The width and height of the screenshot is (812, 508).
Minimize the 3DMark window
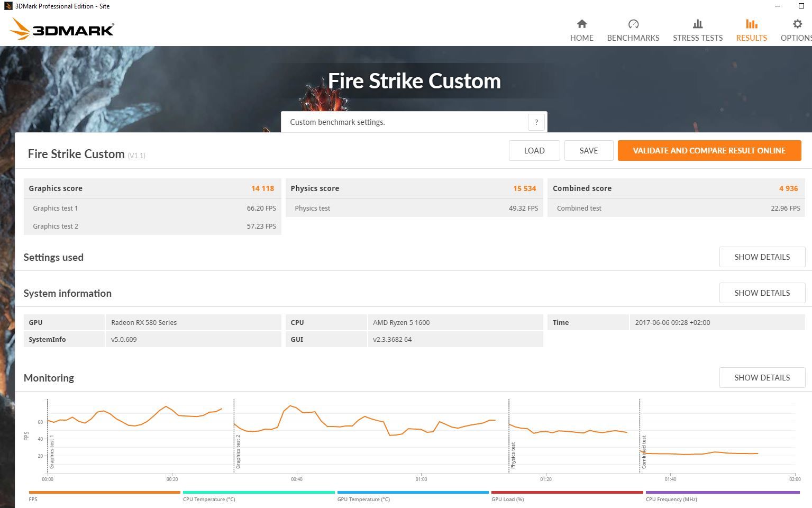(778, 6)
